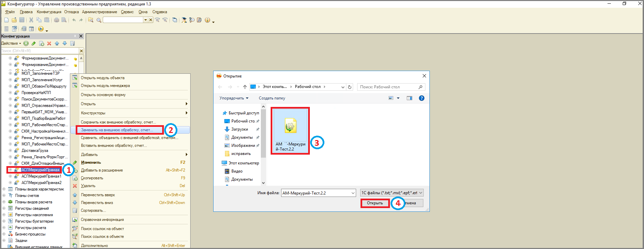644x249 pixels.
Task: Click red Delete cross in Configuration panel toolbar
Action: point(49,43)
